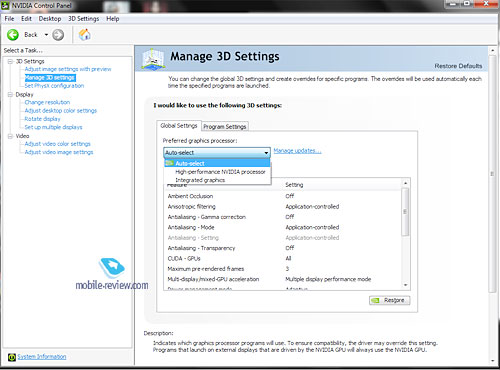The width and height of the screenshot is (500, 370).
Task: Select the Anisotropic filtering row
Action: [283, 206]
